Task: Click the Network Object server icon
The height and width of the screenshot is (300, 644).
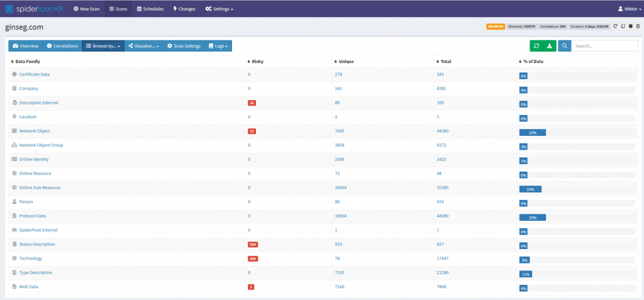Action: pyautogui.click(x=14, y=131)
